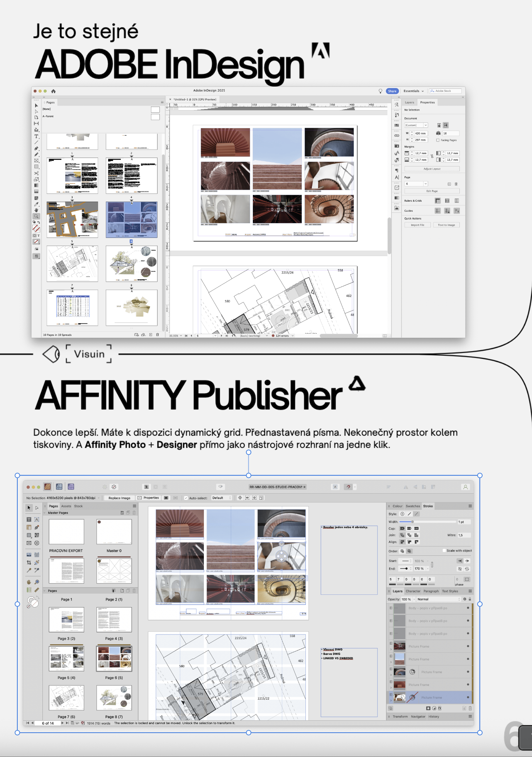Select the Frame Text tool in Affinity
The image size is (532, 757).
29,519
